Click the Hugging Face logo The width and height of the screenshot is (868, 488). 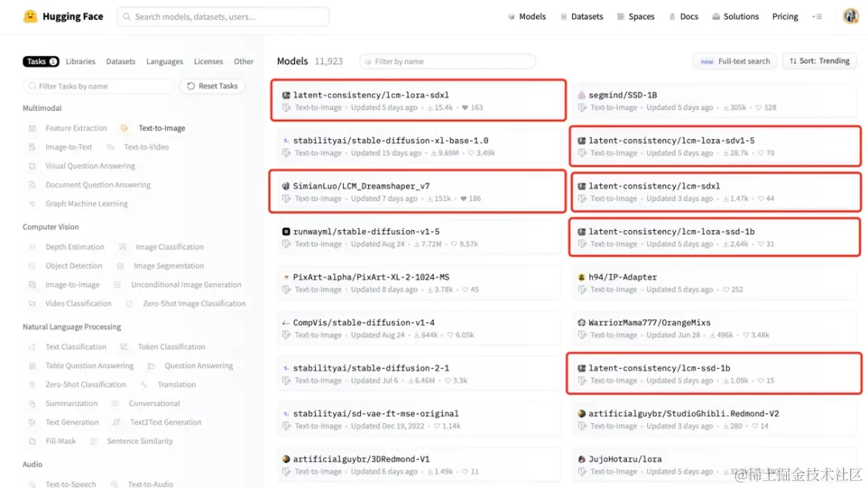63,17
